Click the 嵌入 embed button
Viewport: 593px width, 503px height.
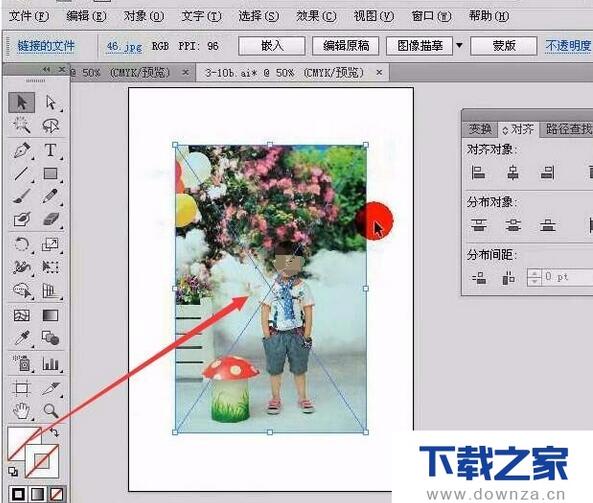(272, 46)
